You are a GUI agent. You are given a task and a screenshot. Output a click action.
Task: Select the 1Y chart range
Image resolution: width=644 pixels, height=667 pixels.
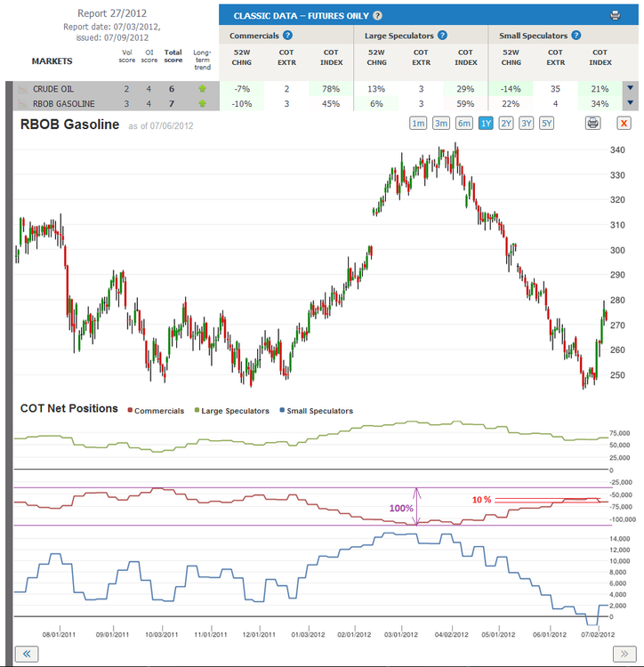pyautogui.click(x=486, y=124)
